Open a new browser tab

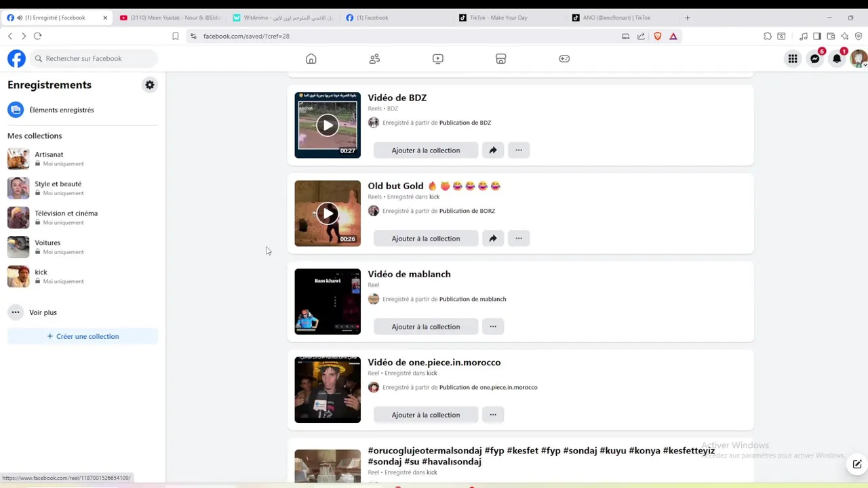[x=687, y=18]
